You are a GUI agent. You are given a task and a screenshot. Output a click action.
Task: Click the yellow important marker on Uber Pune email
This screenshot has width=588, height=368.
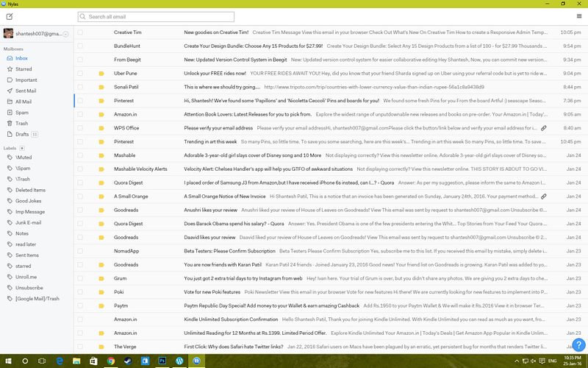click(x=101, y=74)
